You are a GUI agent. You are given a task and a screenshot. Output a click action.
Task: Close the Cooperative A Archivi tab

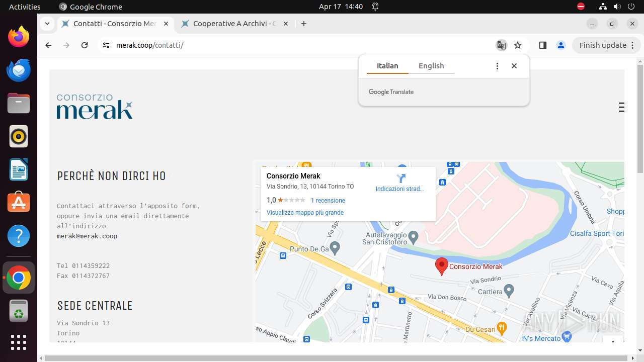[x=286, y=24]
